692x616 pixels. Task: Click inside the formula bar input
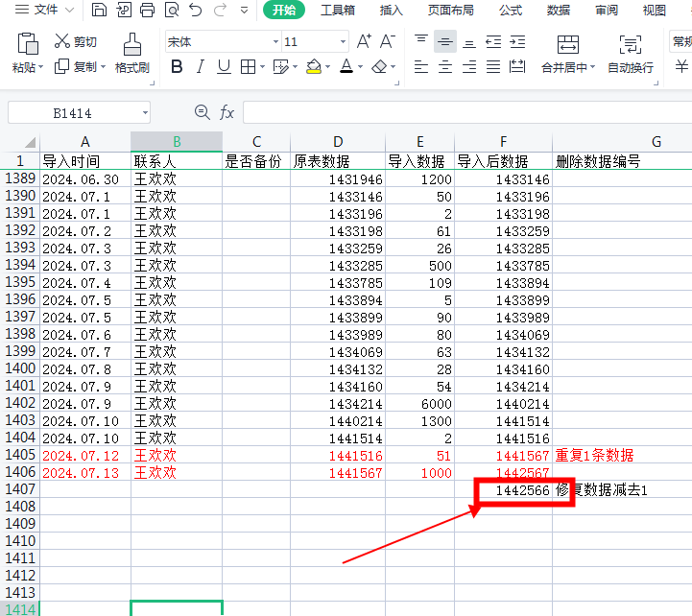tap(467, 112)
